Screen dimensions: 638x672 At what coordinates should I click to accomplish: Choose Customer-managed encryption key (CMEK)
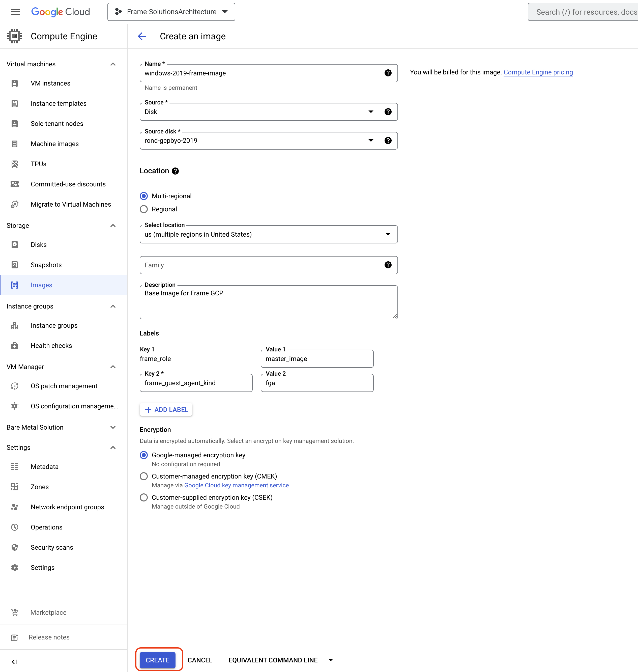pyautogui.click(x=143, y=476)
